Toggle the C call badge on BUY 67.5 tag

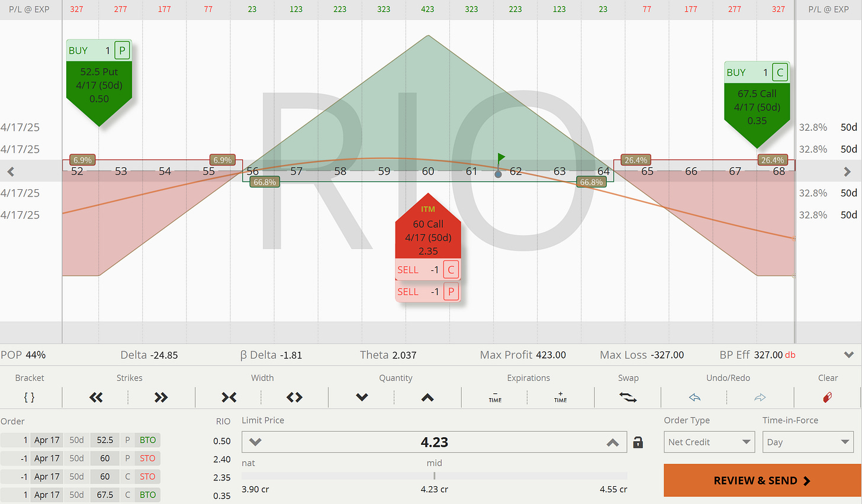(780, 72)
